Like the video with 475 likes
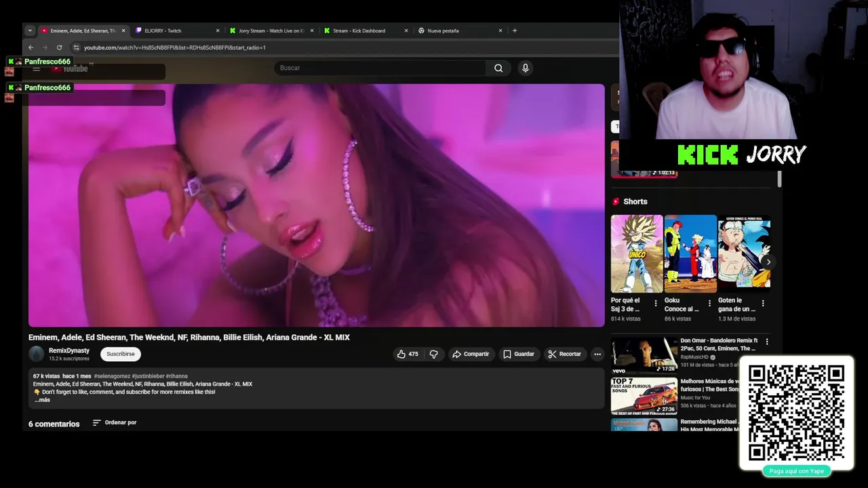Viewport: 868px width, 488px height. point(408,354)
